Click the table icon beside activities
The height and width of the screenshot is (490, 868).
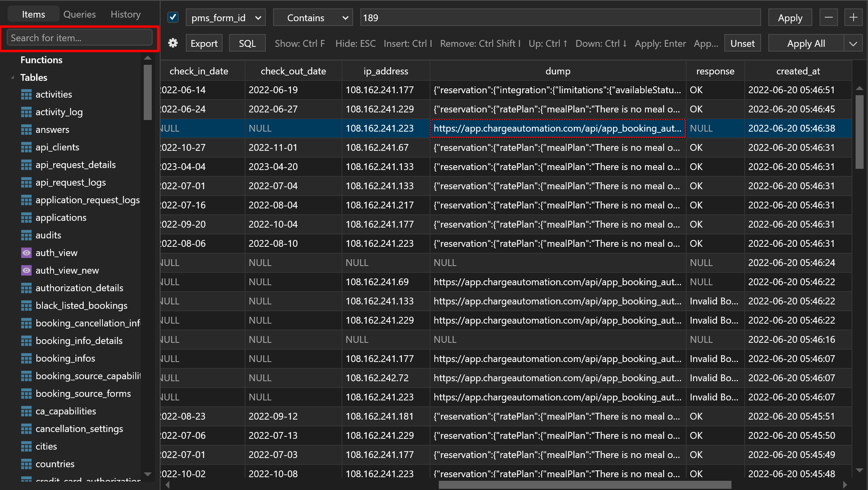(26, 94)
